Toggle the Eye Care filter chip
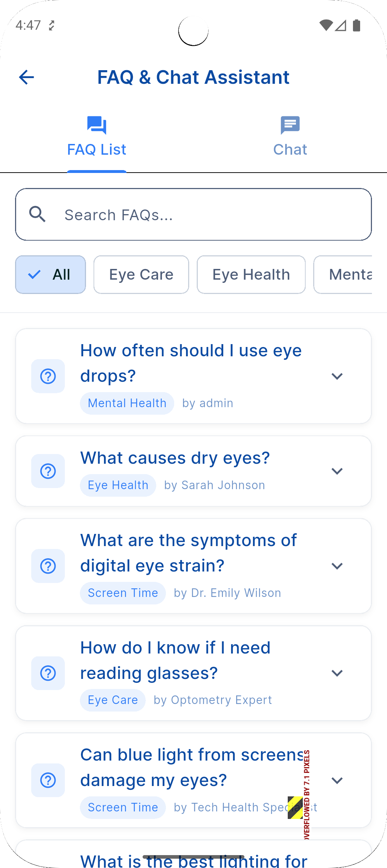Viewport: 387px width, 868px height. click(141, 275)
